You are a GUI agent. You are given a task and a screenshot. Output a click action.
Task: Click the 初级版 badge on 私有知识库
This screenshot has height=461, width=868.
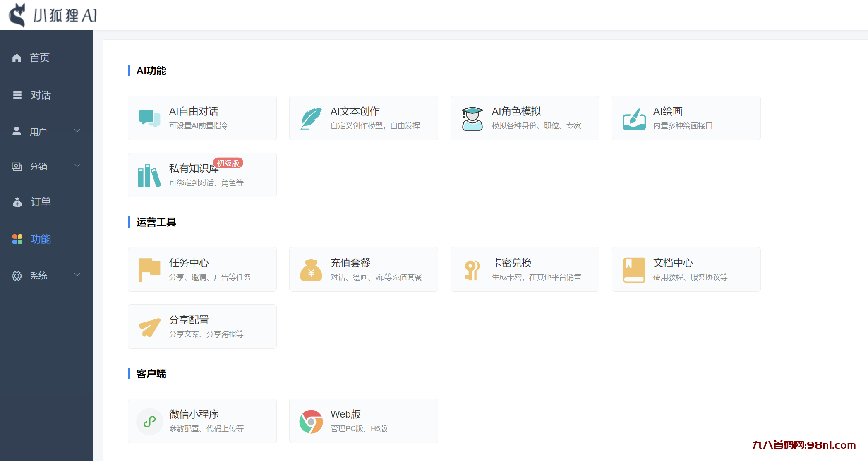pos(228,163)
